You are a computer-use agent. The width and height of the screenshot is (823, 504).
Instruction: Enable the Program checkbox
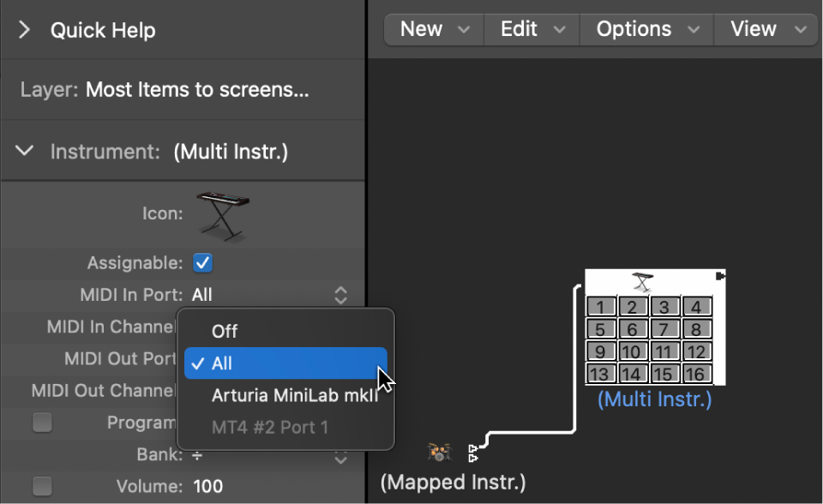pyautogui.click(x=42, y=422)
